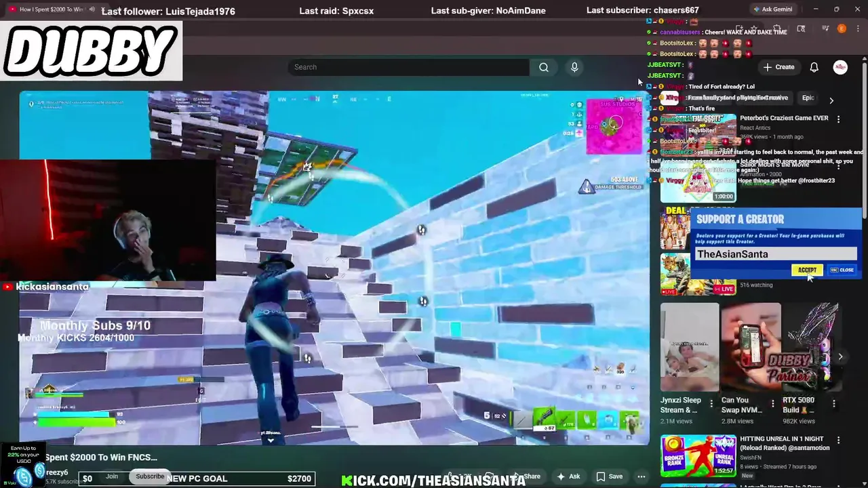
Task: Click the YouTube magnifier search button
Action: tap(544, 67)
